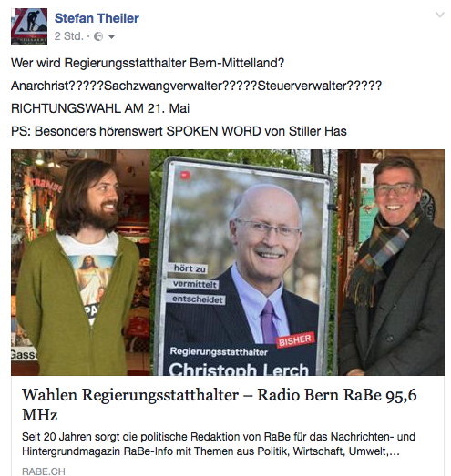Click the Stefan Theiler name link
Image resolution: width=451 pixels, height=476 pixels.
(97, 18)
